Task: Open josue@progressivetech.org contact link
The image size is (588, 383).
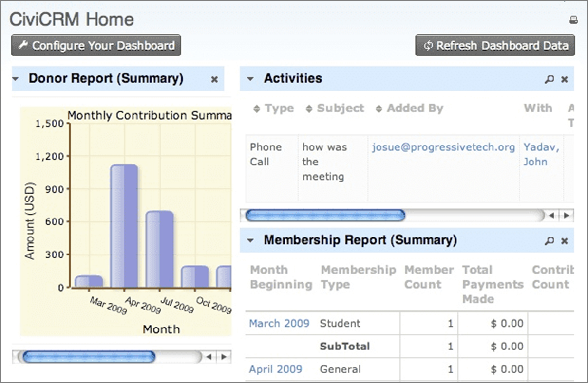Action: (x=443, y=147)
